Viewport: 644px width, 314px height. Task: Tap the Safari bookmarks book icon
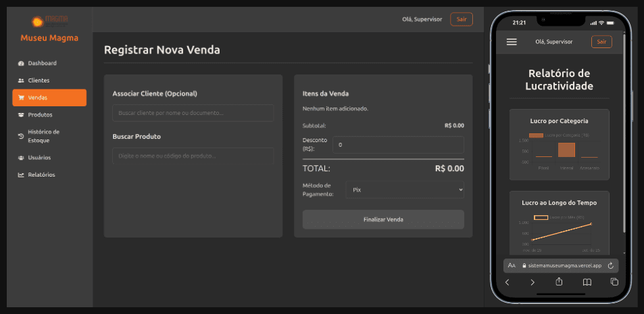click(587, 282)
